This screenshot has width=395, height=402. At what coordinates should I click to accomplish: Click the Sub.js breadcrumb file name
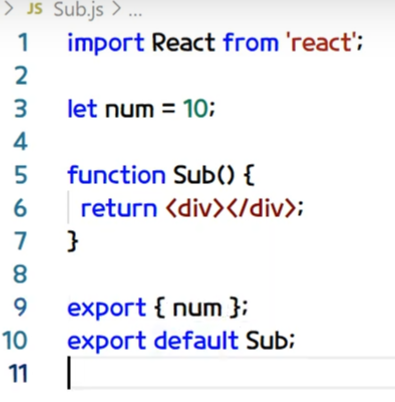(79, 10)
